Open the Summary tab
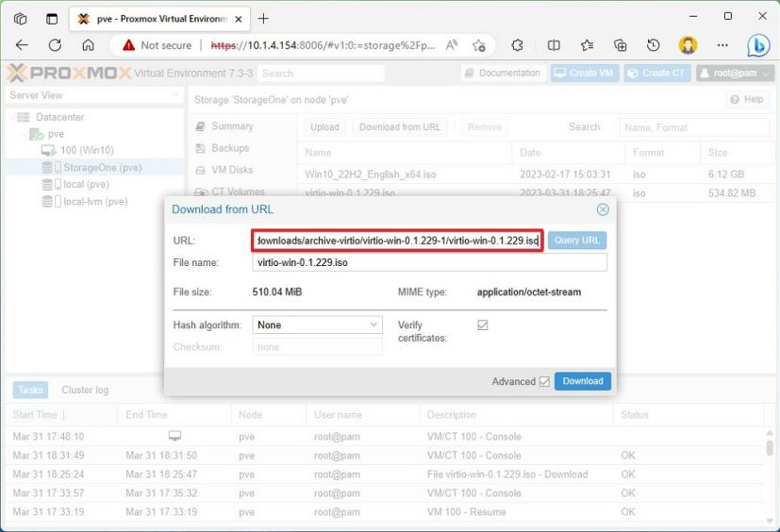The image size is (780, 532). [232, 126]
